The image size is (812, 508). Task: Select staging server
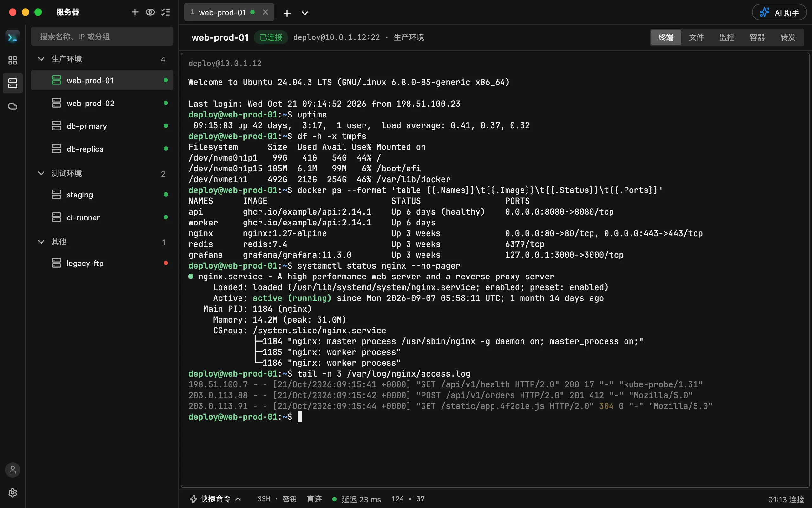click(x=102, y=195)
